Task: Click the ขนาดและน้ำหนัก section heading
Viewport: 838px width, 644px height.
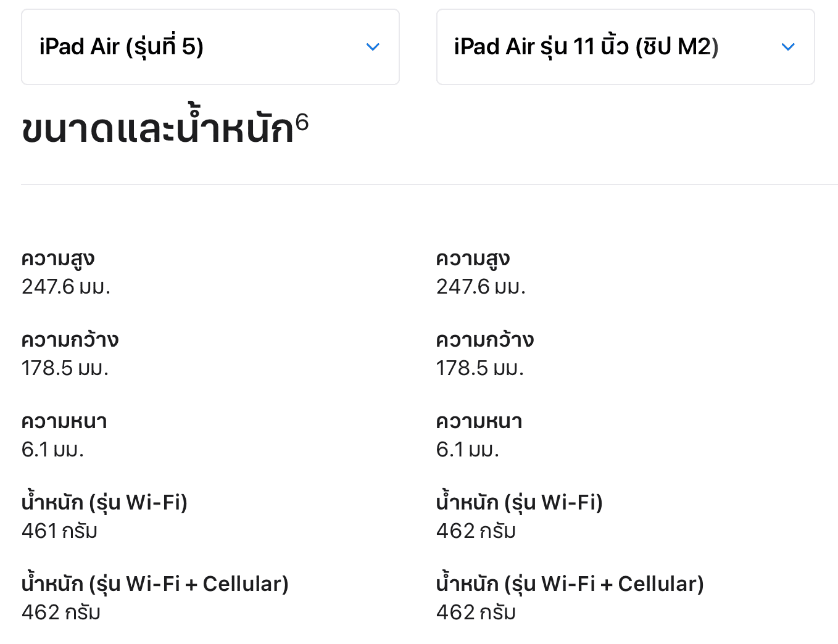Action: [x=157, y=130]
